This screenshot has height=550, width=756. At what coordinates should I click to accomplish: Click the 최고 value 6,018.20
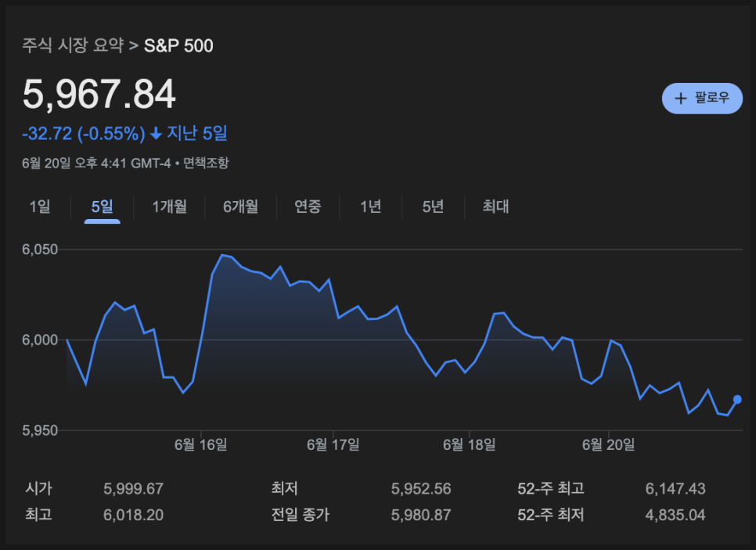click(x=133, y=515)
